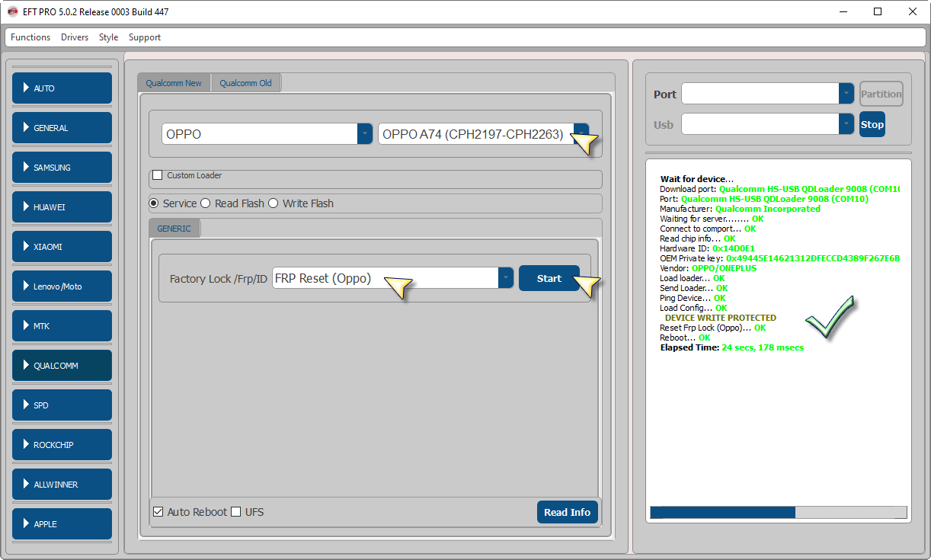Open the Functions menu
931x560 pixels.
click(30, 37)
